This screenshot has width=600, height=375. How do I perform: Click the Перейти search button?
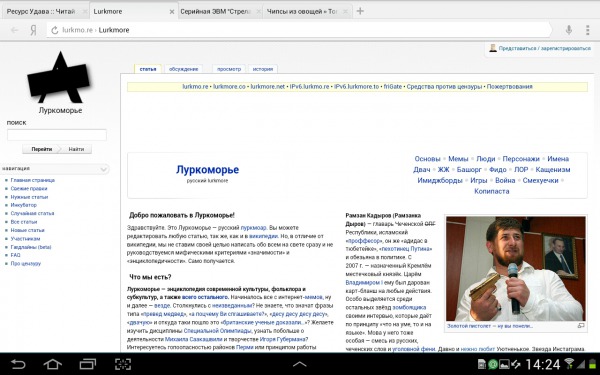41,149
